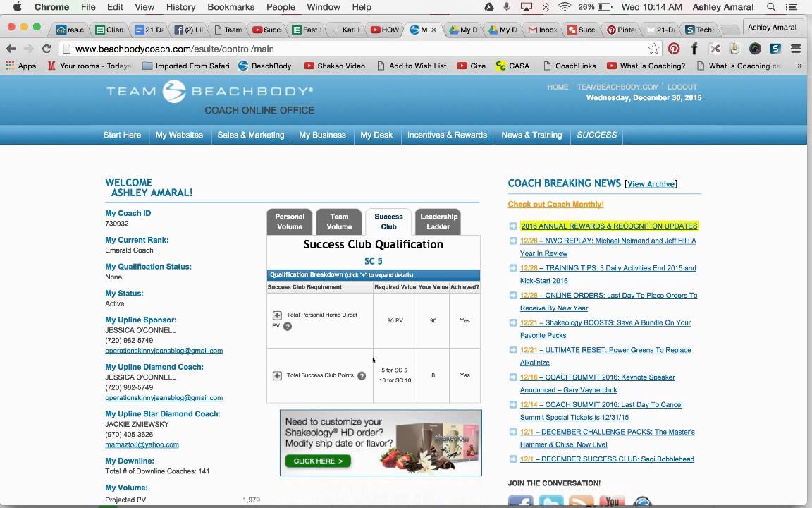Viewport: 812px width, 508px height.
Task: Switch to the Team Volume tab
Action: coord(339,222)
